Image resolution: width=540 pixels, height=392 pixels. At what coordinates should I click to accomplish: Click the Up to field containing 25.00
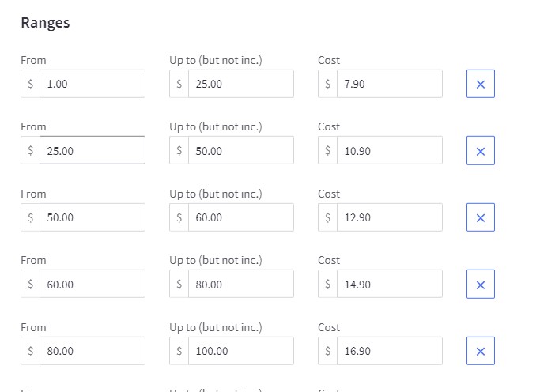tap(240, 84)
